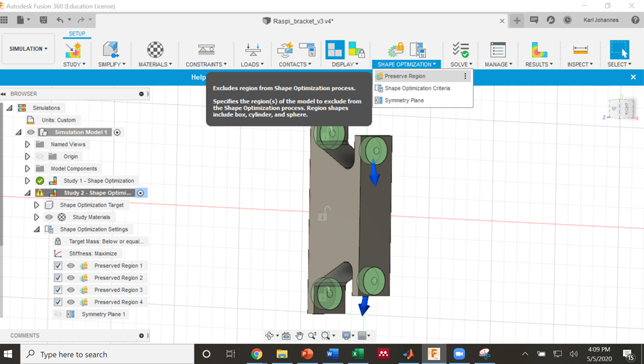Click the Simplify tool icon
The image size is (644, 364).
[x=111, y=50]
